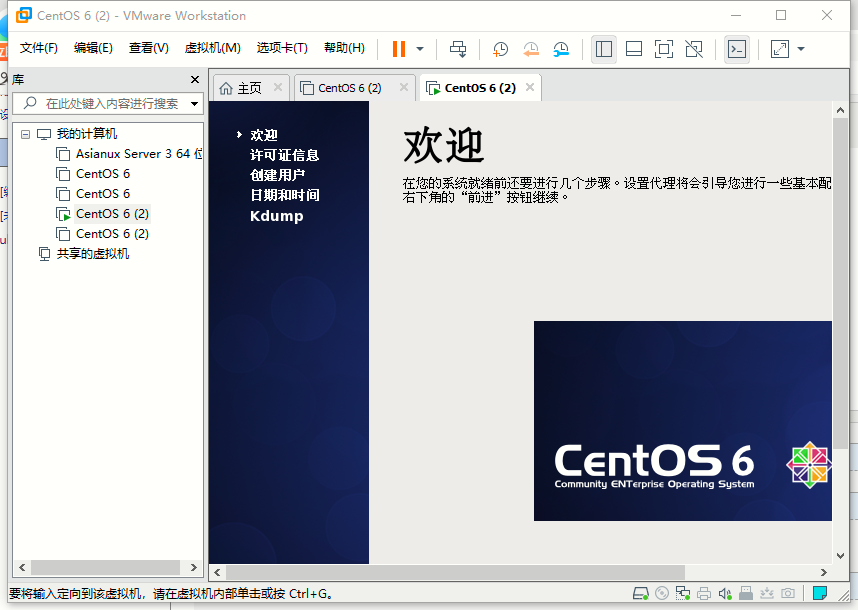Open the 查看(V) menu
858x610 pixels.
[x=148, y=48]
